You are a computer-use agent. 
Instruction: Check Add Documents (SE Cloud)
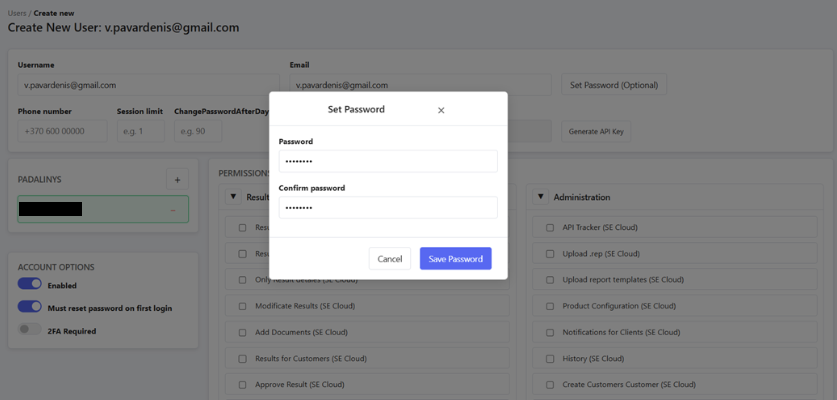click(x=242, y=332)
